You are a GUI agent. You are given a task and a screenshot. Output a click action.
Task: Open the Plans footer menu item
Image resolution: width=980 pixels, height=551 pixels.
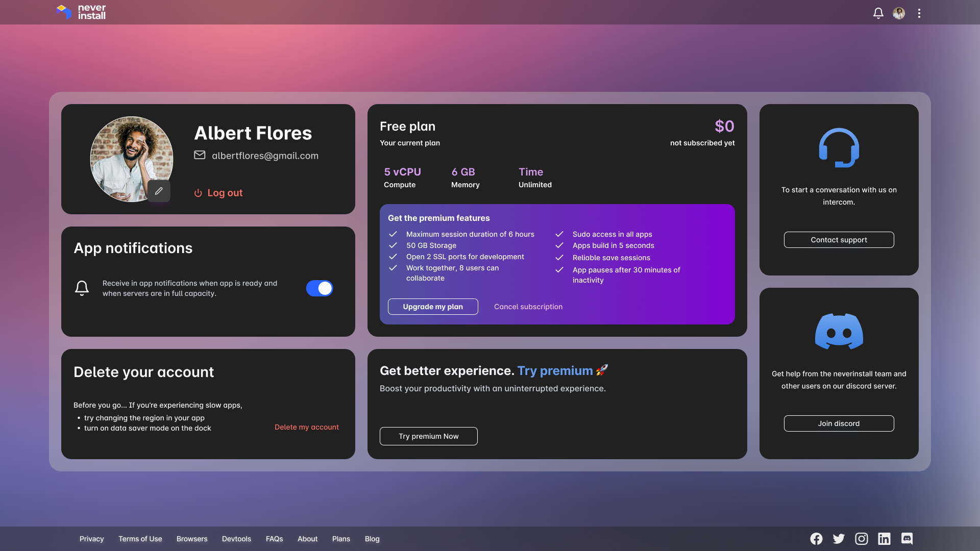pyautogui.click(x=341, y=539)
